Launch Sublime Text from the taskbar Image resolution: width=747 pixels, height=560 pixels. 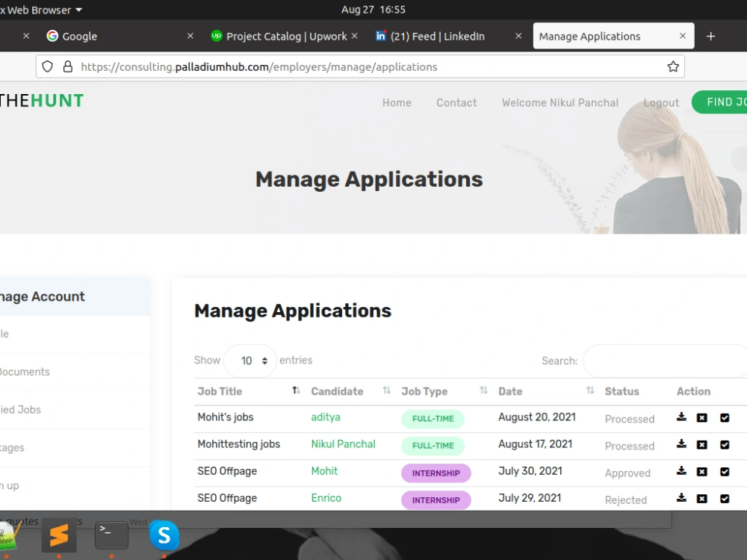59,535
